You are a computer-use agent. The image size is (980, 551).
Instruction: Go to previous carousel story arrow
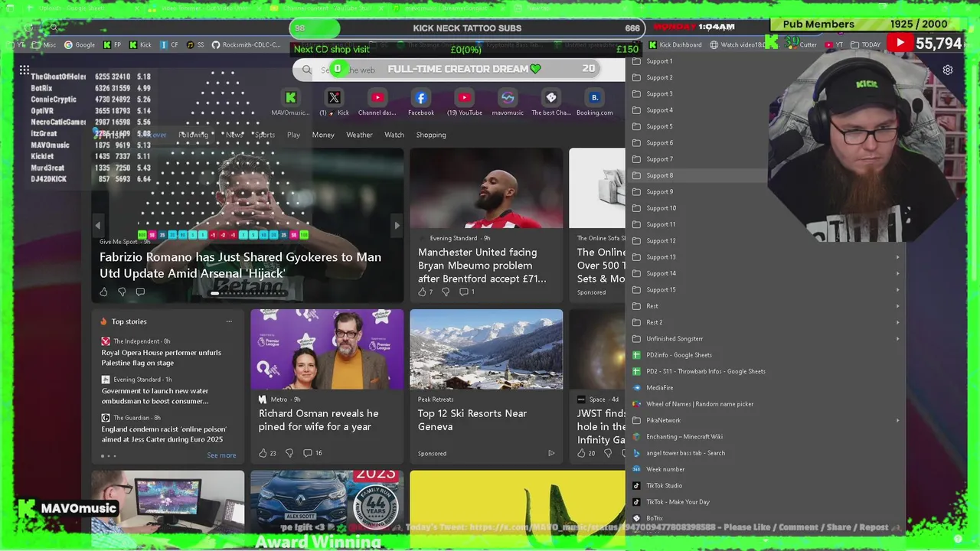pyautogui.click(x=98, y=225)
